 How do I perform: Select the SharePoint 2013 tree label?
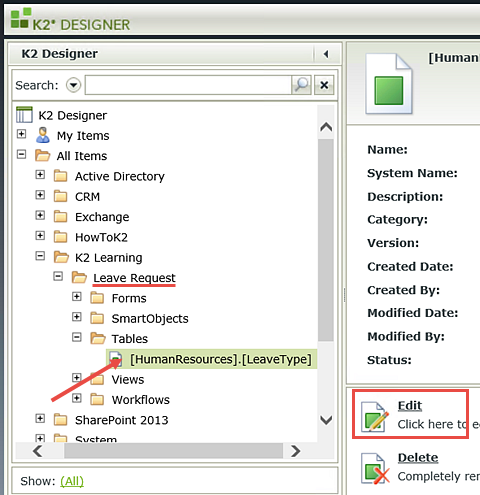pos(122,420)
